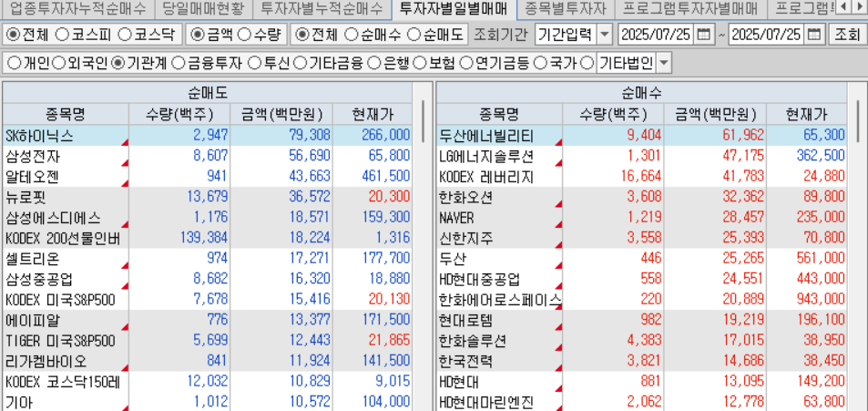868x411 pixels.
Task: Select 보험 investor radio button
Action: 420,63
